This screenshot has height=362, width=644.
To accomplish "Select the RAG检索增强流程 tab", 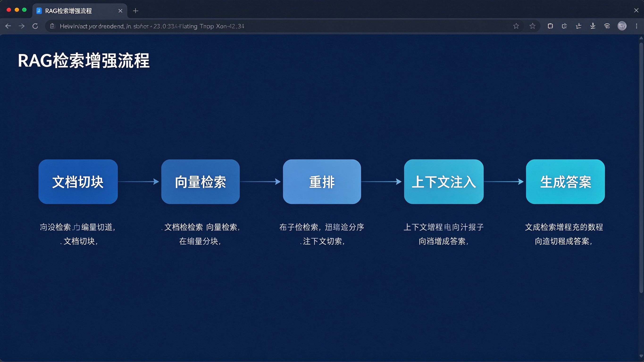I will coord(80,11).
